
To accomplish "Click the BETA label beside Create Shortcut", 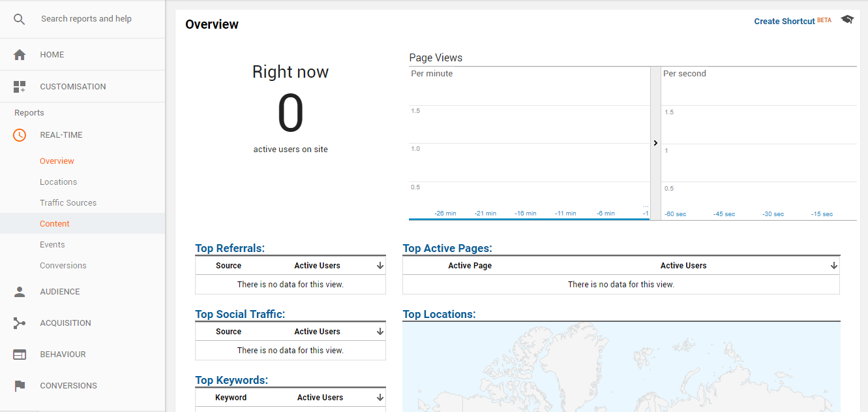I will coord(824,20).
